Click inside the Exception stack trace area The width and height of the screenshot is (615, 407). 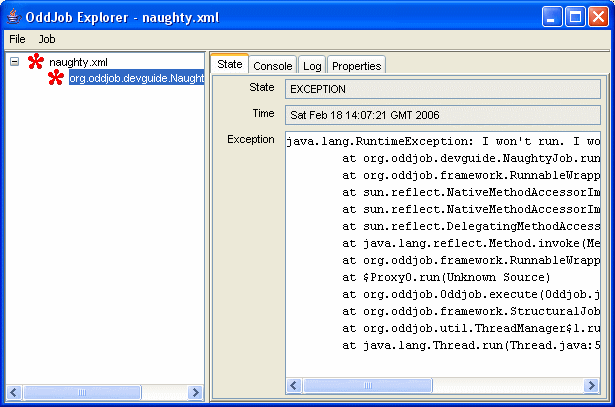point(435,250)
